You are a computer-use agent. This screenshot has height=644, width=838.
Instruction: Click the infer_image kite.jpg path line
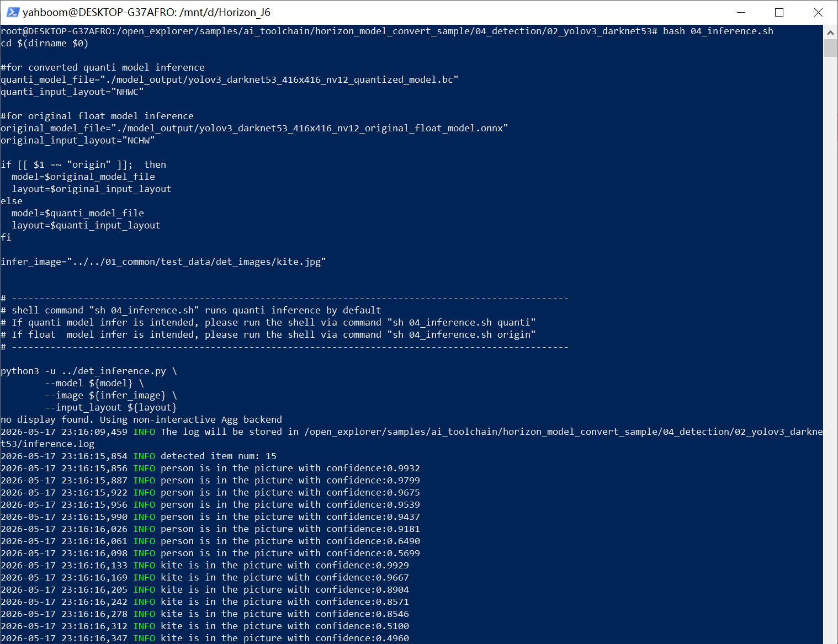pyautogui.click(x=163, y=262)
